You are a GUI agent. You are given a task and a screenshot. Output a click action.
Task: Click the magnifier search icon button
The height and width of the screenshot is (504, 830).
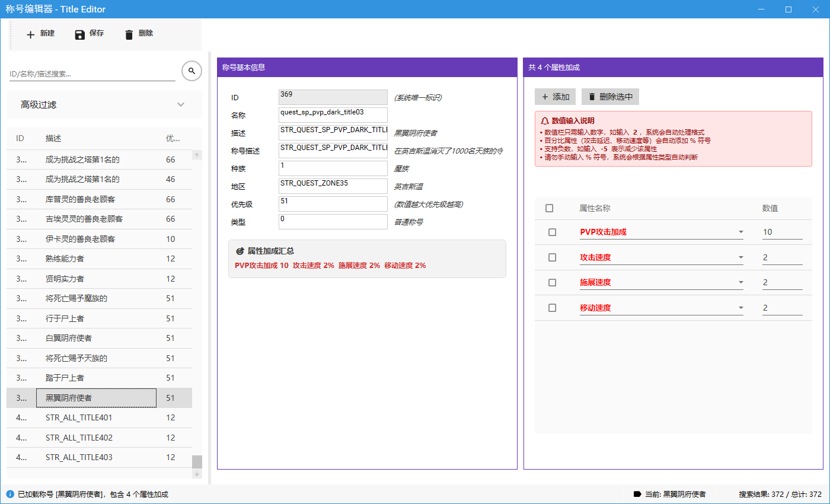coord(191,71)
